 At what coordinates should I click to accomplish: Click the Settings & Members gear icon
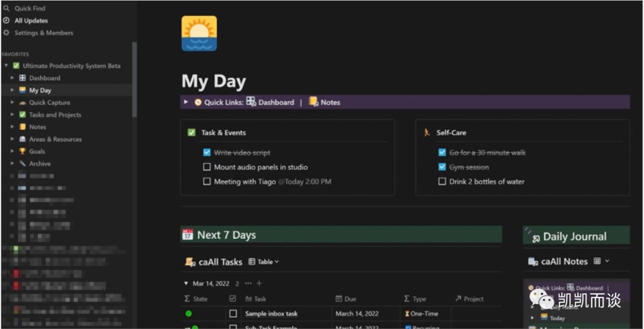point(6,33)
